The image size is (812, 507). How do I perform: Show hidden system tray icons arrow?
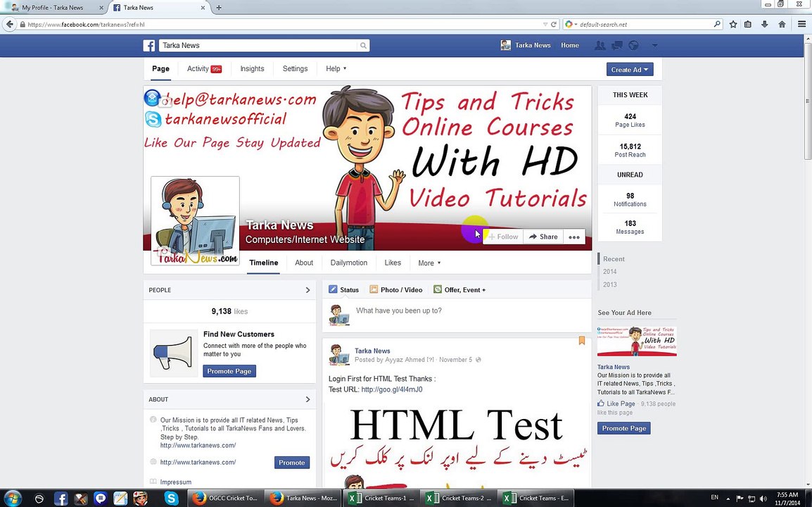(728, 499)
